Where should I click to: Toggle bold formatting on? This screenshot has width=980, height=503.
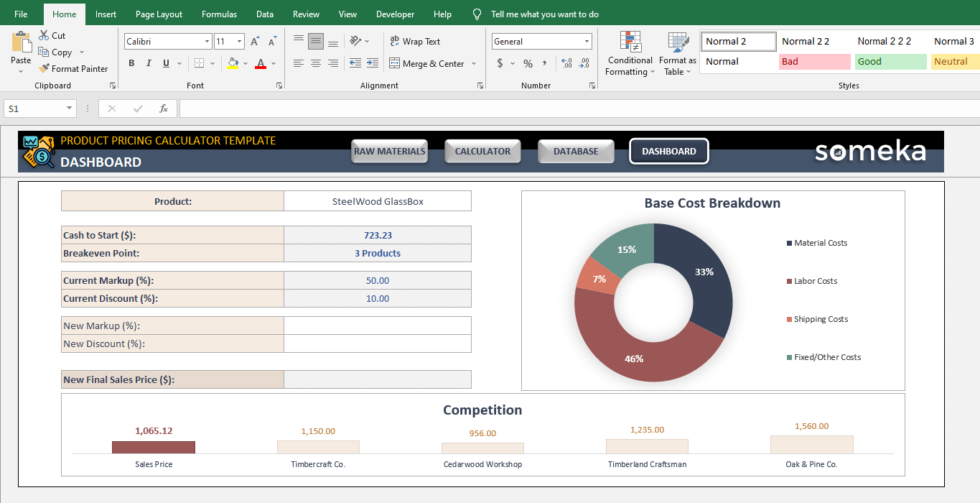click(131, 63)
